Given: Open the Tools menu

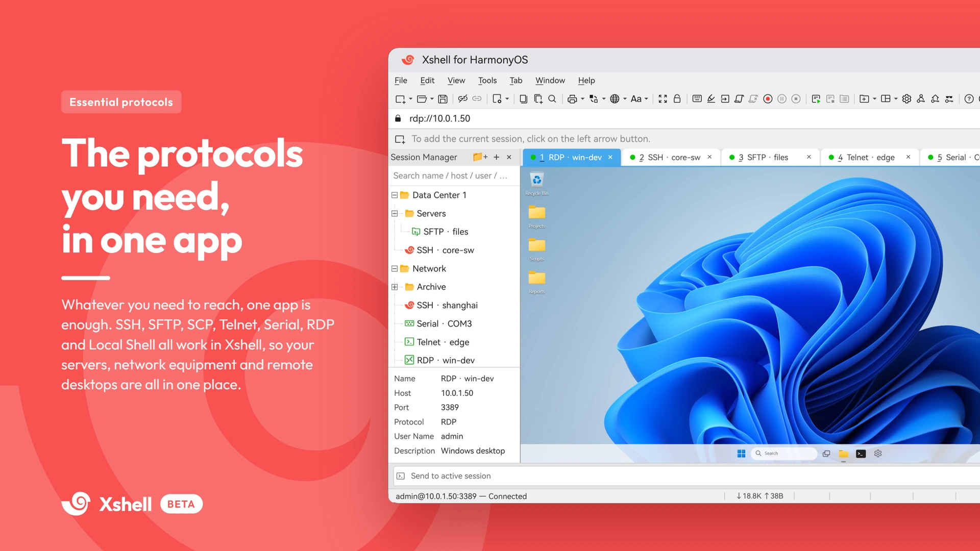Looking at the screenshot, I should tap(487, 81).
